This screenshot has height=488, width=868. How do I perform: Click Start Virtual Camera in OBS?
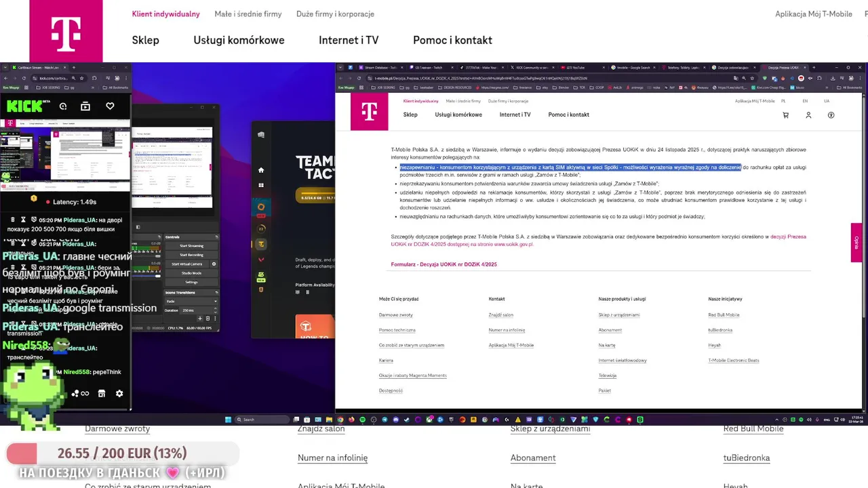point(187,264)
